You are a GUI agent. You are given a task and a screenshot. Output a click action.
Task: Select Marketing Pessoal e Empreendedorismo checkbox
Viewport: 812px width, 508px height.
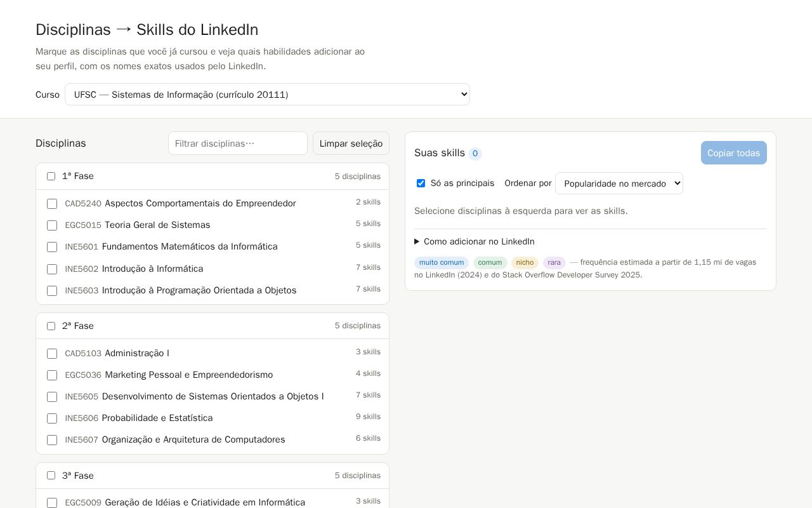pos(52,375)
